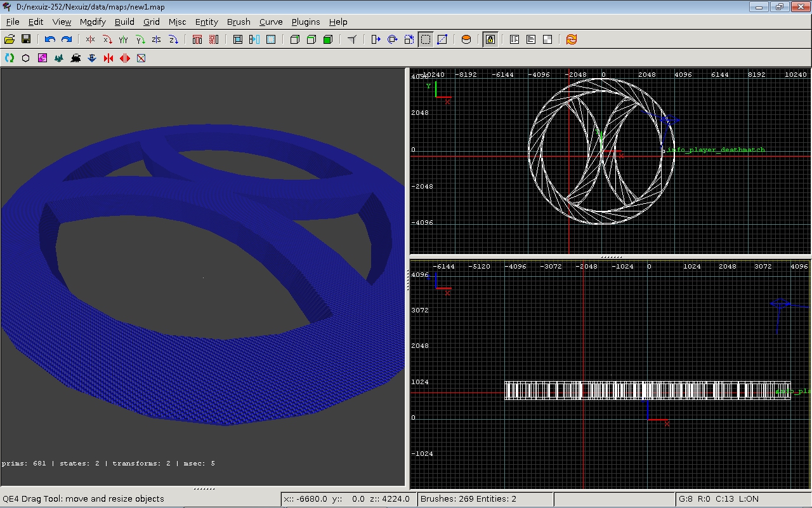Viewport: 812px width, 508px height.
Task: Click the white circular brush outline in top view
Action: (601, 150)
